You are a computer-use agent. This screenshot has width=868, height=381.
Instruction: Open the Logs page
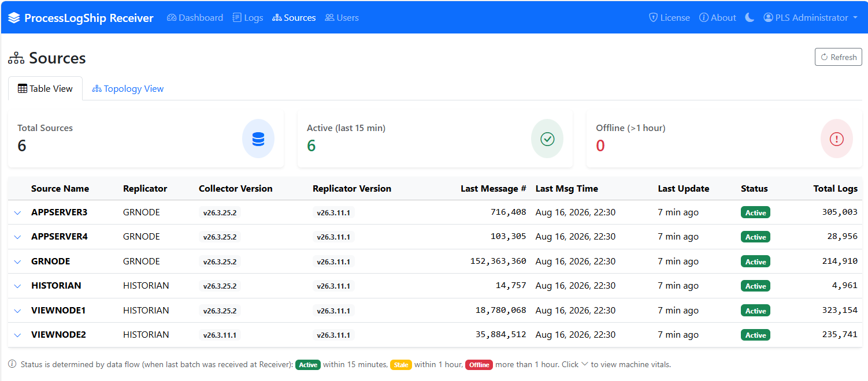pos(248,18)
